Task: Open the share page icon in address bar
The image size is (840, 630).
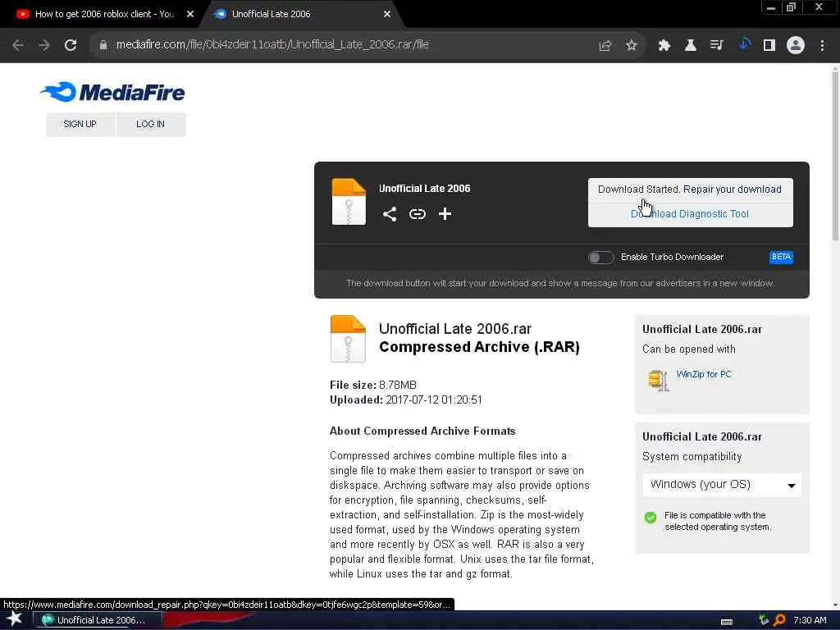Action: pyautogui.click(x=605, y=46)
